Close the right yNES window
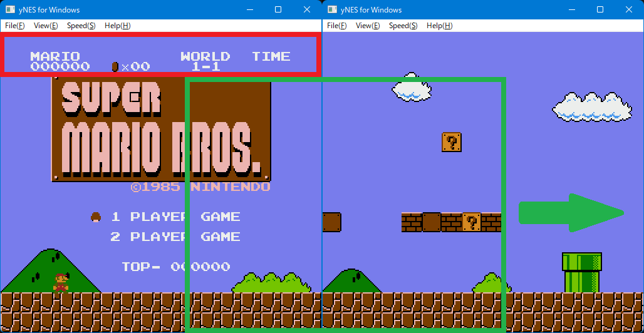The image size is (644, 333). click(x=629, y=9)
